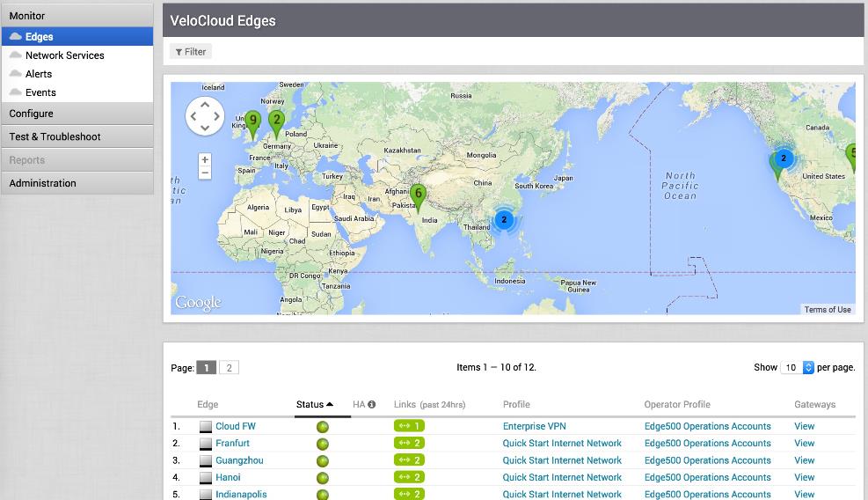Open the Cloud FW edge

click(236, 426)
